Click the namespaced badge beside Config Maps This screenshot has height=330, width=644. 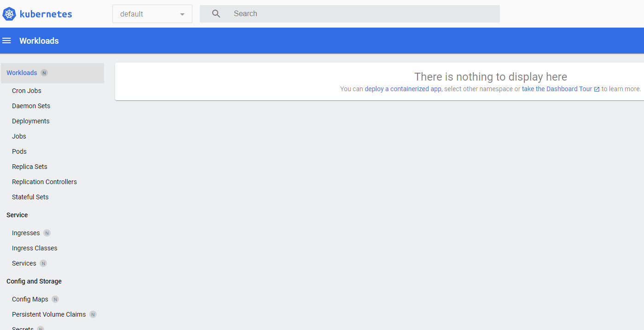(55, 299)
